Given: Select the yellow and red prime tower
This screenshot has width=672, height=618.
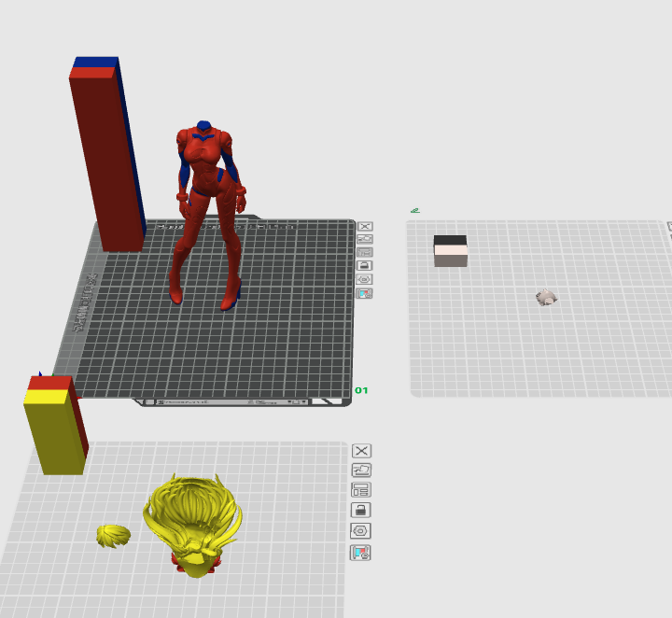Looking at the screenshot, I should [x=56, y=427].
